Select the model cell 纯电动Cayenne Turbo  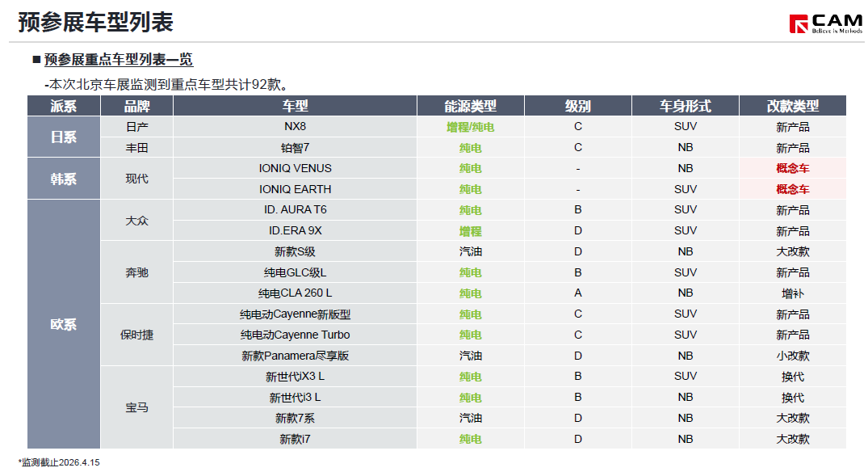[295, 335]
